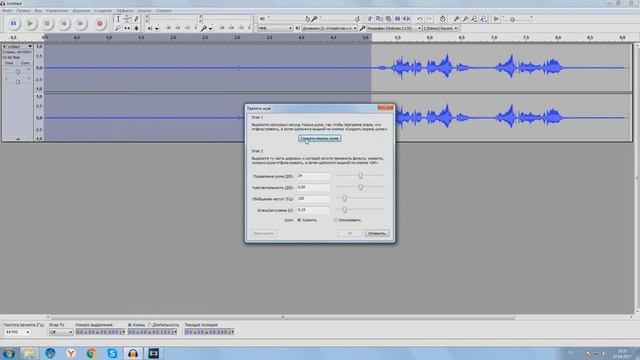Open the output meter dropdown arrow
Image resolution: width=640 pixels, height=360 pixels.
[157, 29]
